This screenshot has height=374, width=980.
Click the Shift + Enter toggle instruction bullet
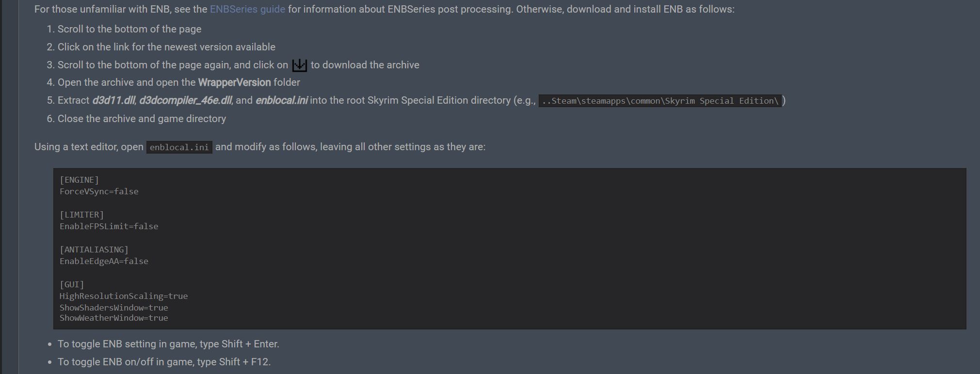[168, 344]
